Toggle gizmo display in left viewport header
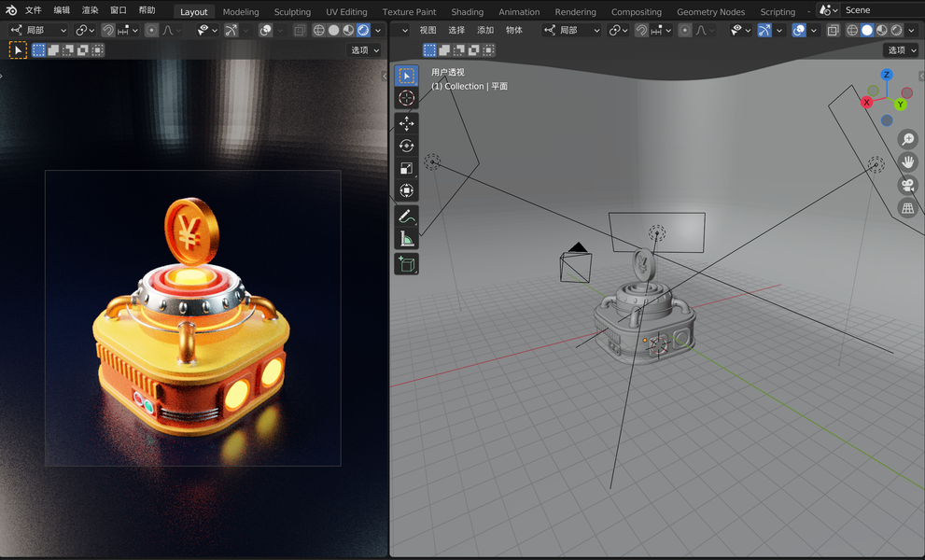 tap(231, 30)
